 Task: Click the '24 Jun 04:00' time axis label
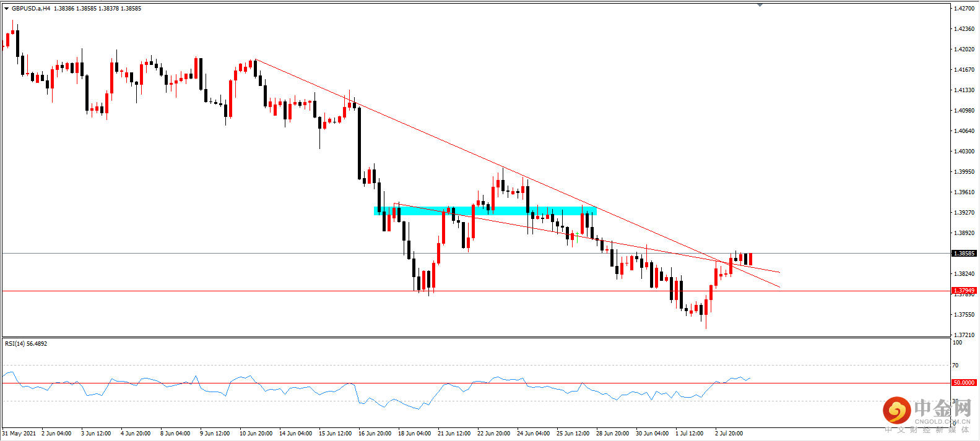[533, 434]
